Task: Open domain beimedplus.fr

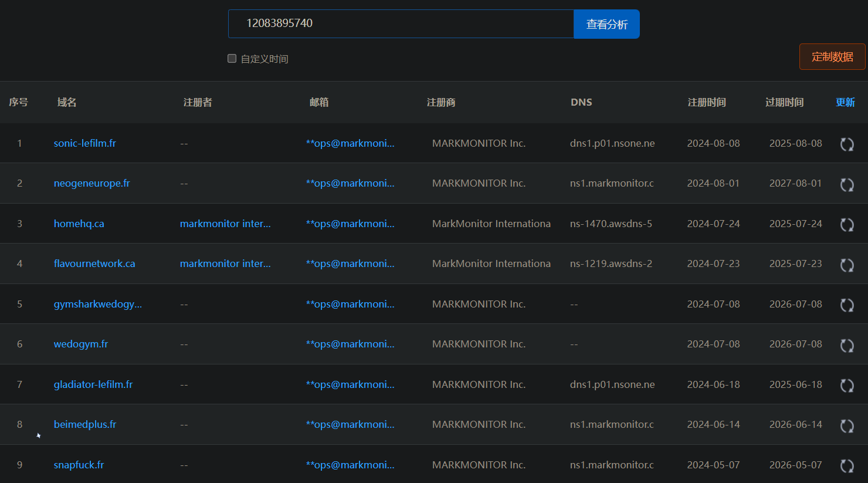Action: click(85, 424)
